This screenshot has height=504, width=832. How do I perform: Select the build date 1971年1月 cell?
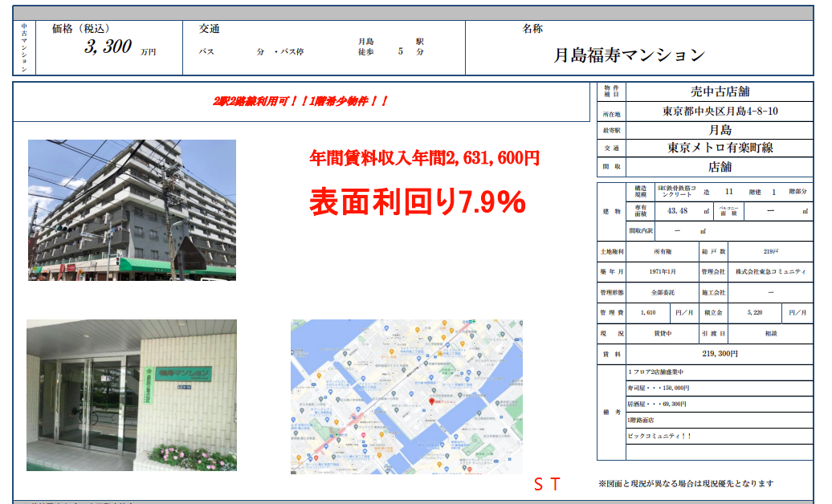pyautogui.click(x=663, y=272)
